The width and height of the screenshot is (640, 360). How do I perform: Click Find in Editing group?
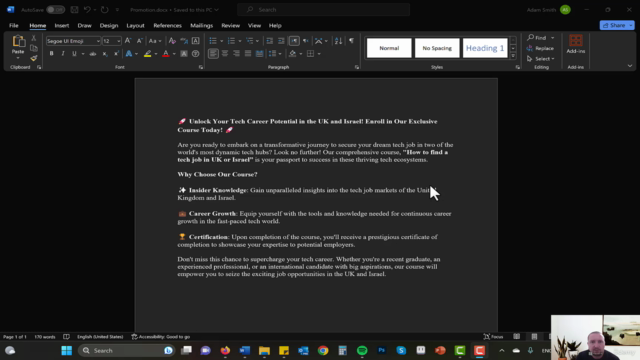[537, 38]
